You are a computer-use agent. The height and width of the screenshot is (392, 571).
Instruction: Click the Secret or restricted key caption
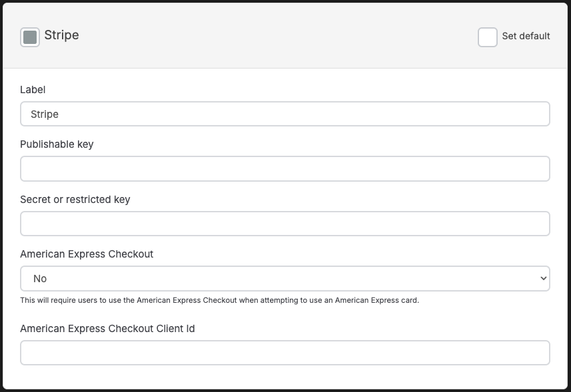point(75,199)
